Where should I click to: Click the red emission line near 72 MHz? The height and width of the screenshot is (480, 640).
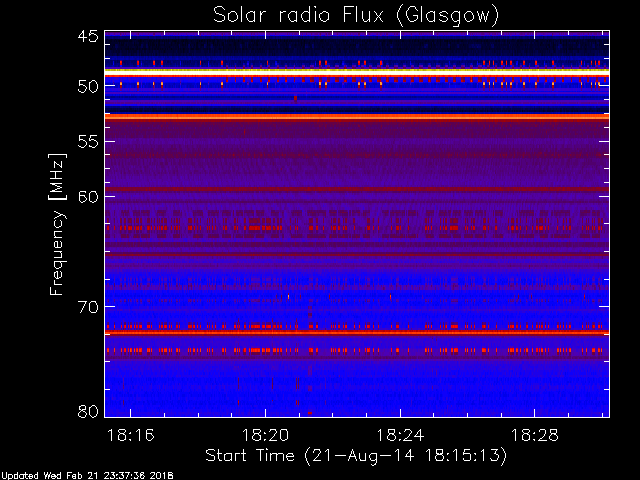pos(357,333)
